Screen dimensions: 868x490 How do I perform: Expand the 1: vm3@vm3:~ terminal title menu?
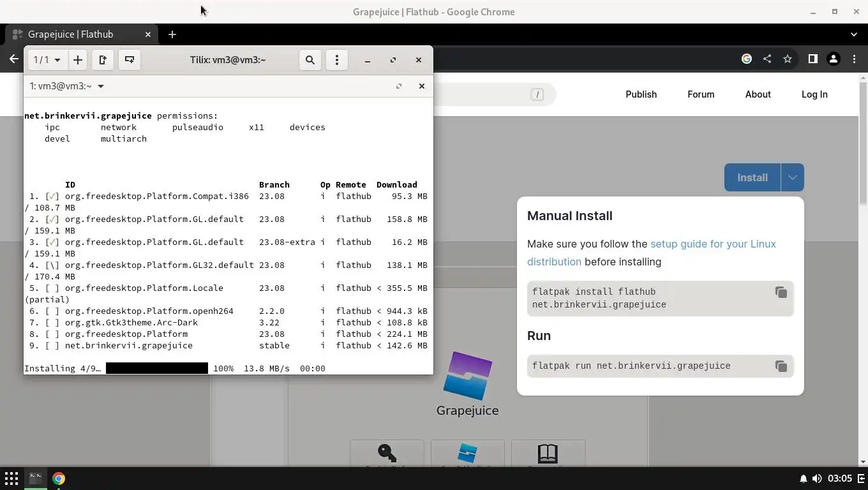67,86
